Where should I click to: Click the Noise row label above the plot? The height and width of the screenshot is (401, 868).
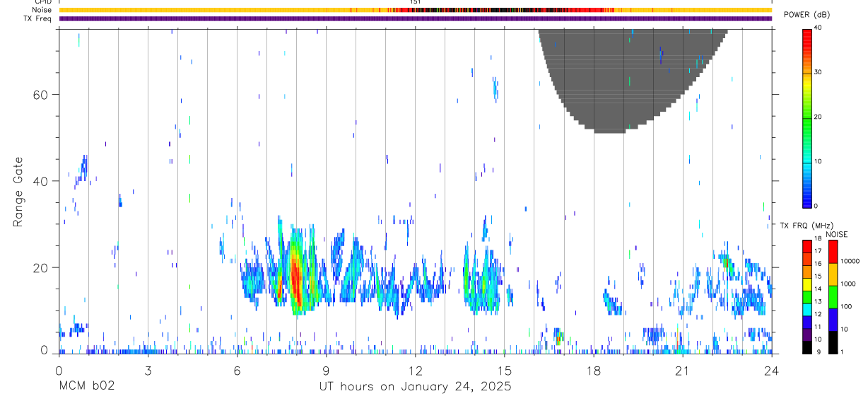click(x=42, y=10)
